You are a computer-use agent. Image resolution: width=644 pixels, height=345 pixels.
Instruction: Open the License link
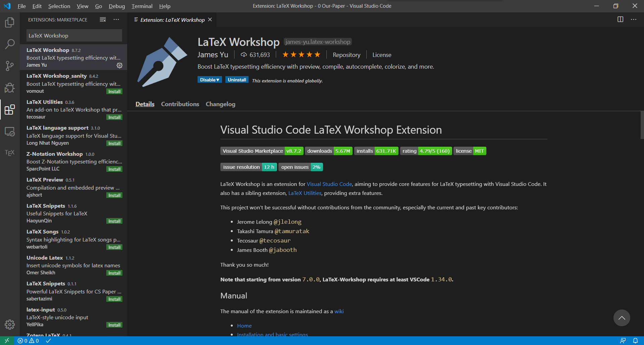coord(382,55)
